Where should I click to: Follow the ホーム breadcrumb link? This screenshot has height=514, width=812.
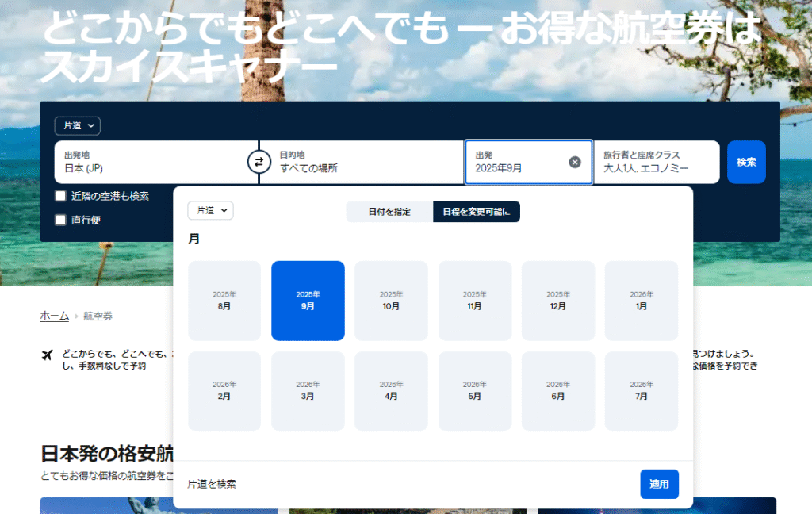point(55,316)
